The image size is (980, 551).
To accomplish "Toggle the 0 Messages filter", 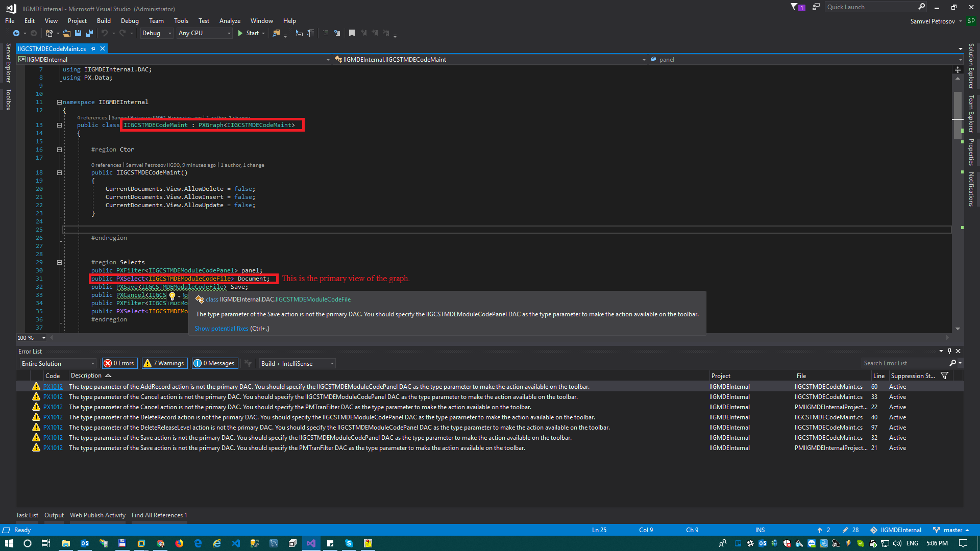I will pos(215,363).
